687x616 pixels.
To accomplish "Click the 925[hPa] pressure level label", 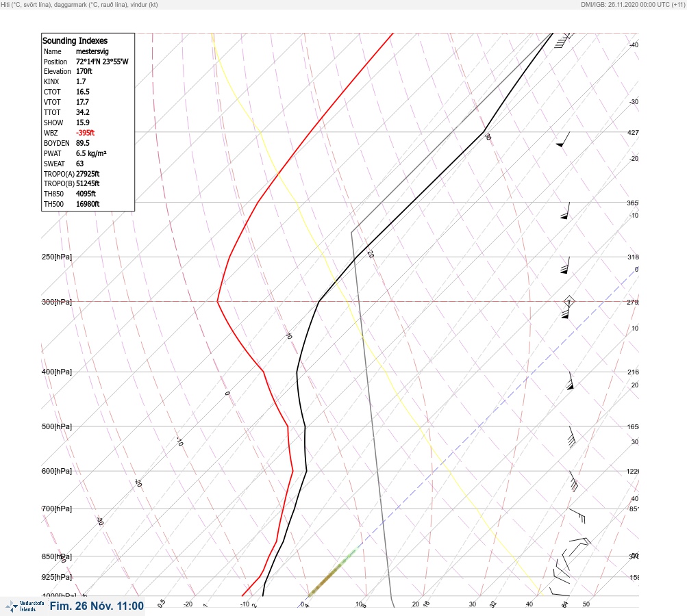I will [57, 577].
